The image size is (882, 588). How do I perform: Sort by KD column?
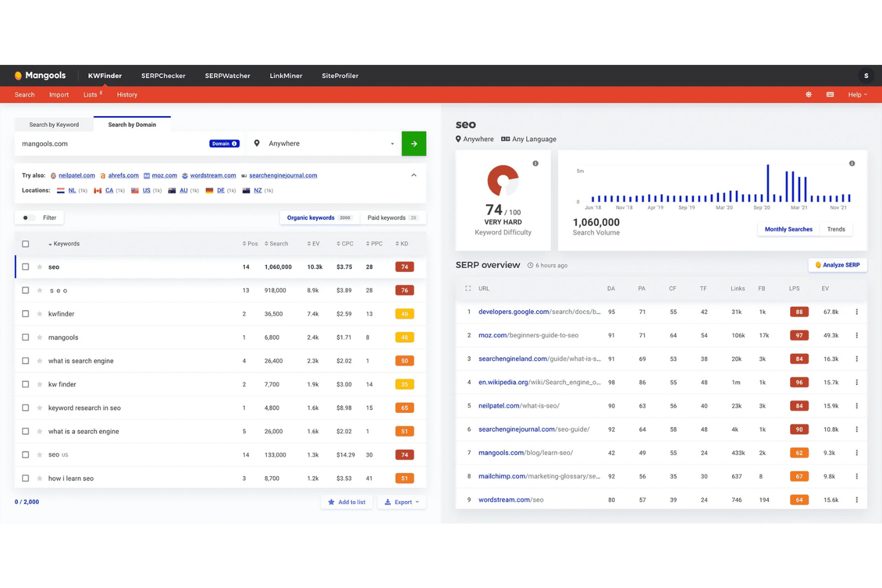[x=402, y=244]
